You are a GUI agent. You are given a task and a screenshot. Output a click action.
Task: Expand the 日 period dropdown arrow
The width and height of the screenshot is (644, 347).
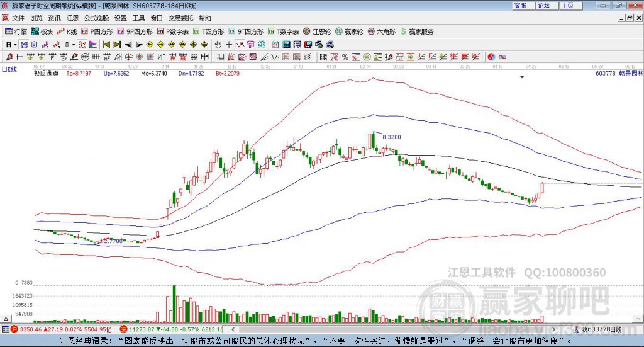16,45
